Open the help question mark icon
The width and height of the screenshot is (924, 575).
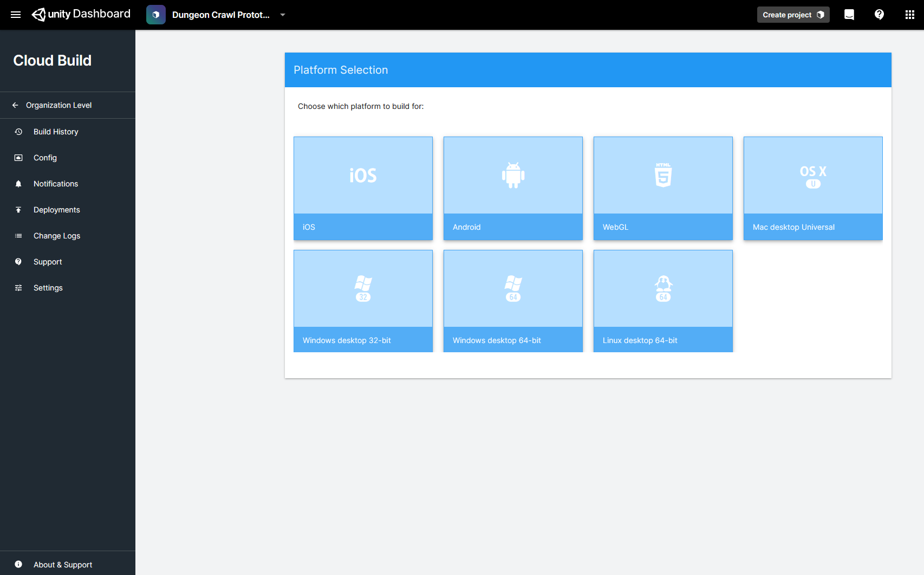coord(880,15)
